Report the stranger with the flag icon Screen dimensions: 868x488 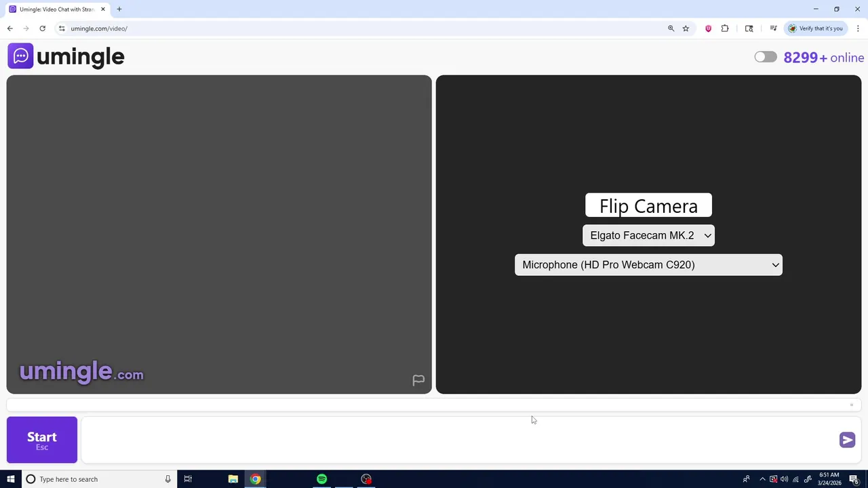click(418, 380)
